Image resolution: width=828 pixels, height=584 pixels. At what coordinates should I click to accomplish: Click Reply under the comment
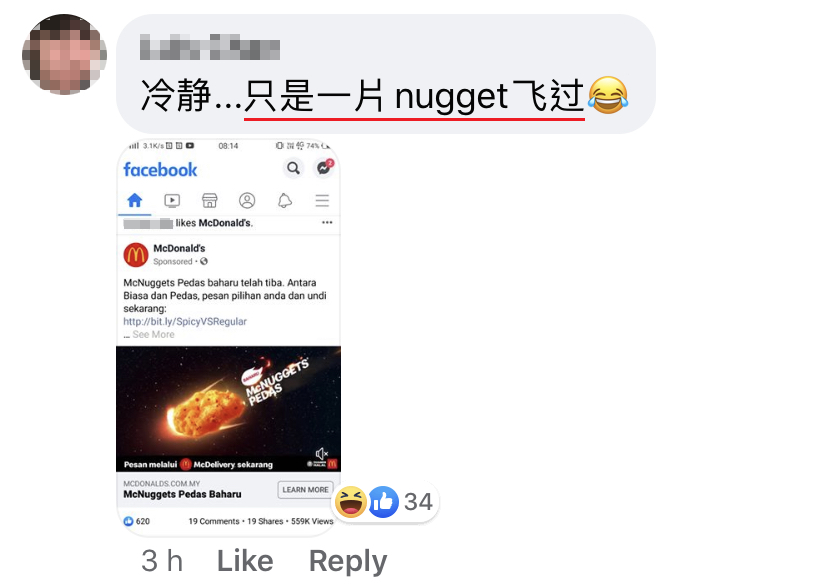coord(348,561)
